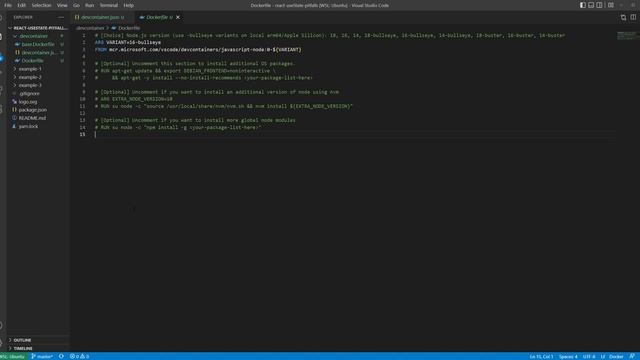
Task: Change the LF end of line sequence
Action: click(602, 356)
